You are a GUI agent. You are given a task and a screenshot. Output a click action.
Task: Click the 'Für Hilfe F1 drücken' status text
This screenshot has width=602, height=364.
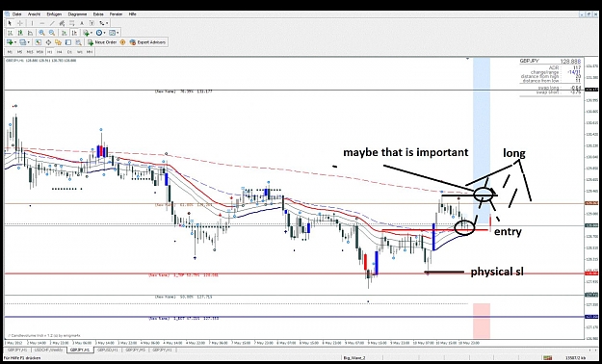(x=22, y=358)
